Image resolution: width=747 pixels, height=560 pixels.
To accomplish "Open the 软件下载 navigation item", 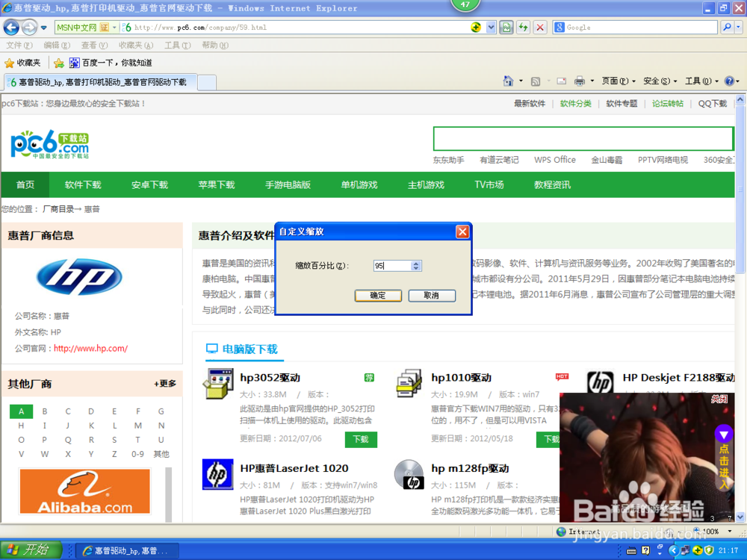I will coord(83,184).
